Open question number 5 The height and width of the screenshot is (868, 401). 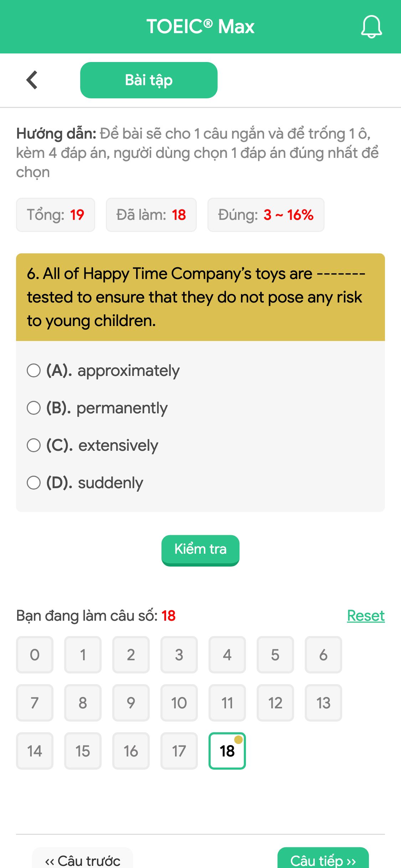click(275, 655)
